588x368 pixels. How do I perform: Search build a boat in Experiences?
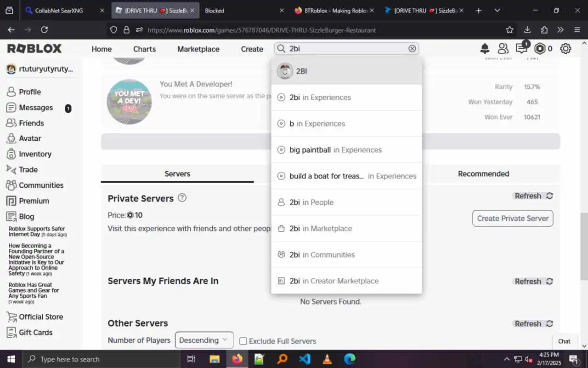click(x=346, y=176)
